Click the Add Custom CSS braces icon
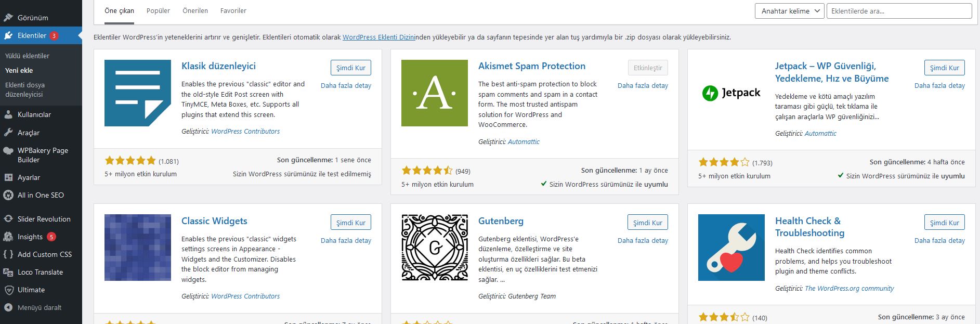980x324 pixels. coord(9,254)
